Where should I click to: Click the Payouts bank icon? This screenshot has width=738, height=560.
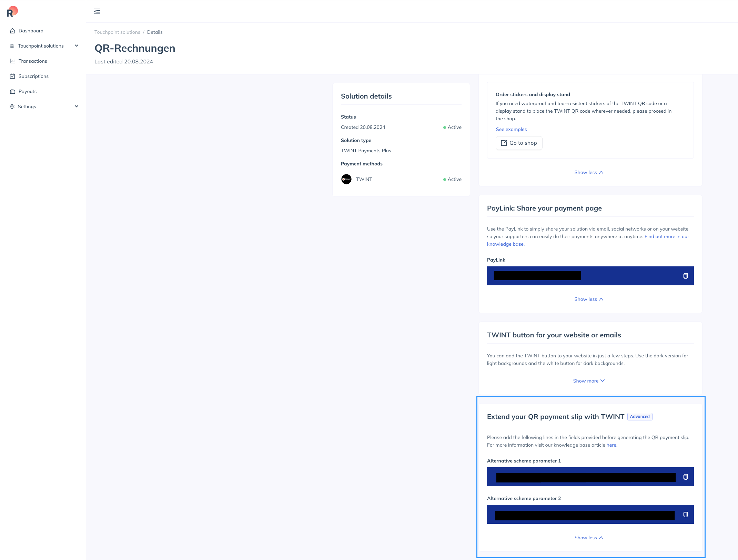[x=12, y=91]
